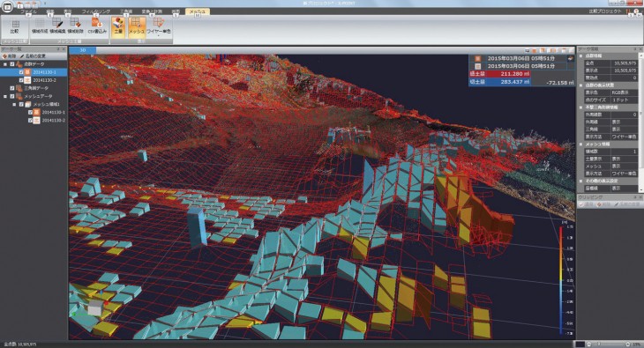Collapse the 点群データ tree node

tap(5, 64)
